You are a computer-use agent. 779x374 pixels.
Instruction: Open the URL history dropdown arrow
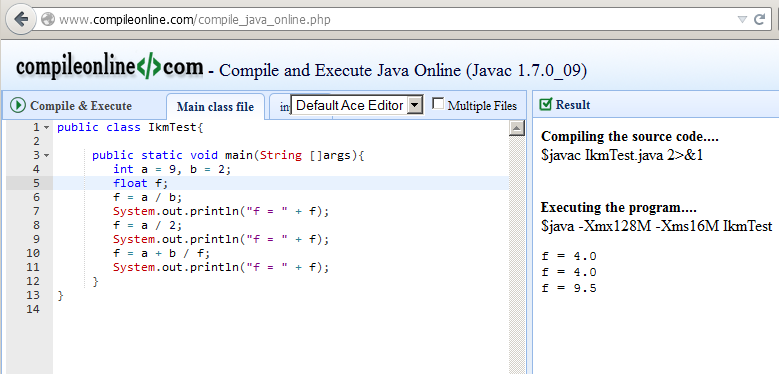click(x=742, y=20)
